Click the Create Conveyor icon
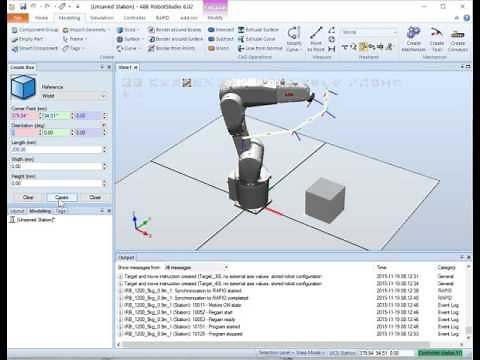The width and height of the screenshot is (480, 360). point(457,39)
